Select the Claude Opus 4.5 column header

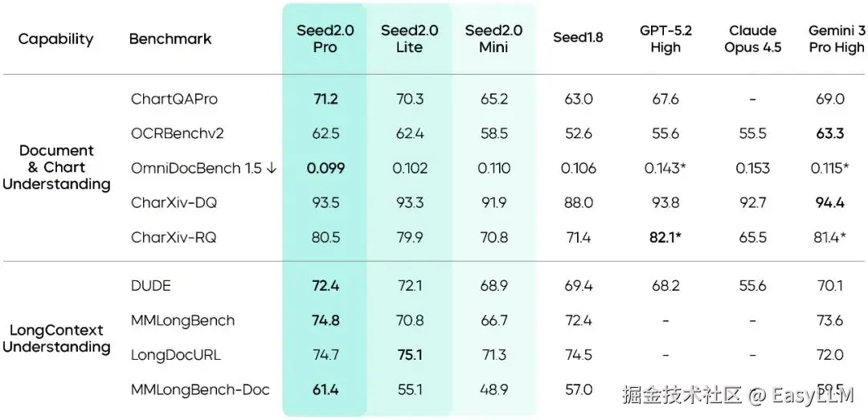752,39
